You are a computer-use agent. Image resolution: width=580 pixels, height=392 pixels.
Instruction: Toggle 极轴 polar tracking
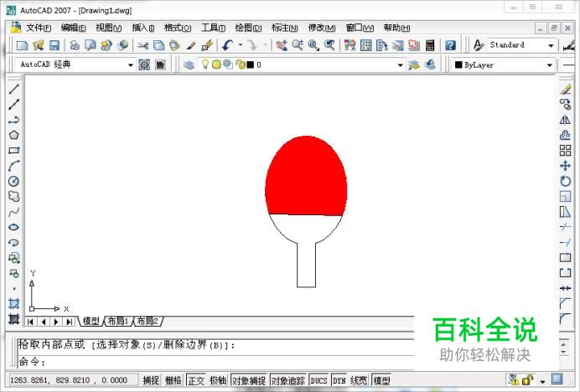[x=218, y=380]
